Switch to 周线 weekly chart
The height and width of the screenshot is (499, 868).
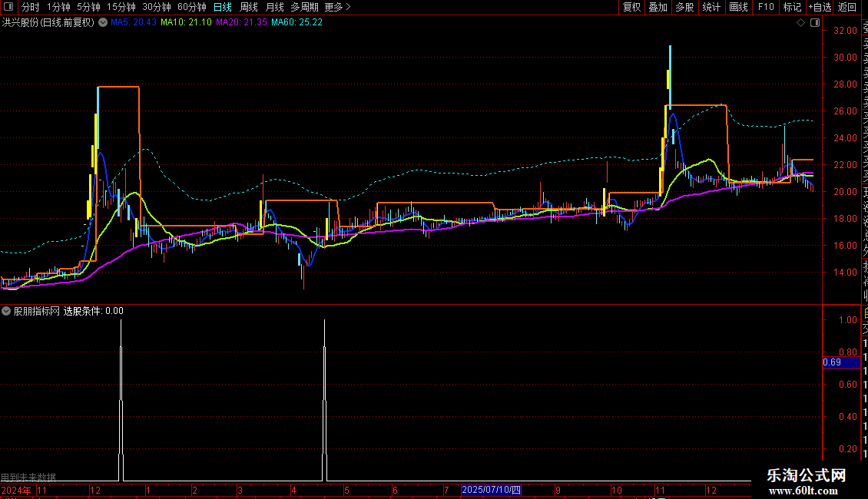pos(249,7)
